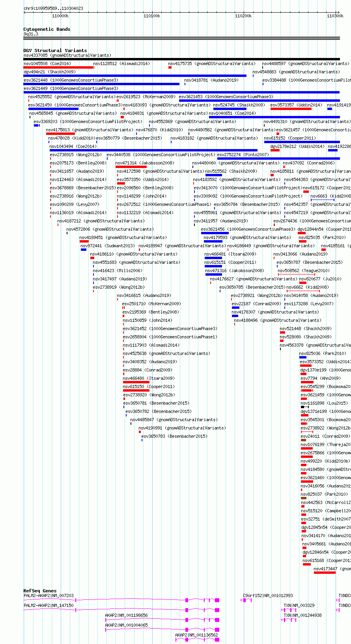
Task: Open esv3621453 variant label
Action: 226,97
